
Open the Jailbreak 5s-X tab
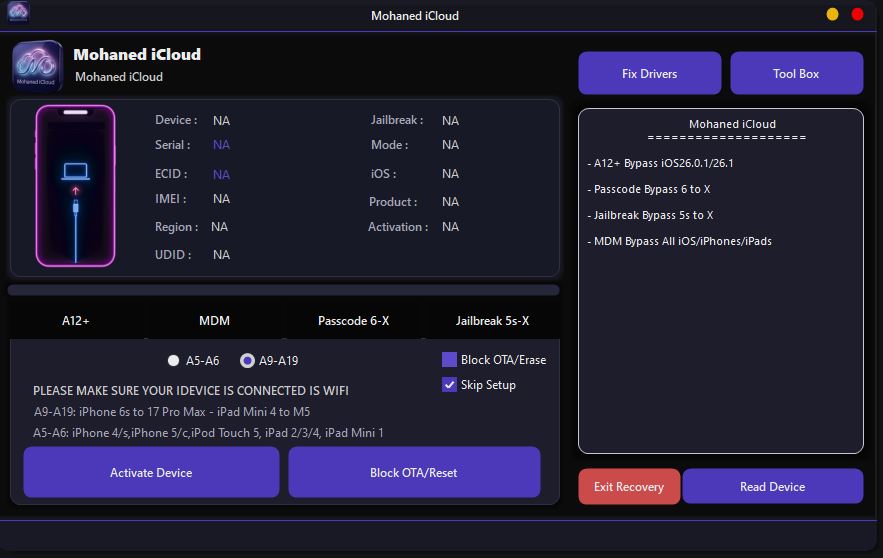point(492,320)
